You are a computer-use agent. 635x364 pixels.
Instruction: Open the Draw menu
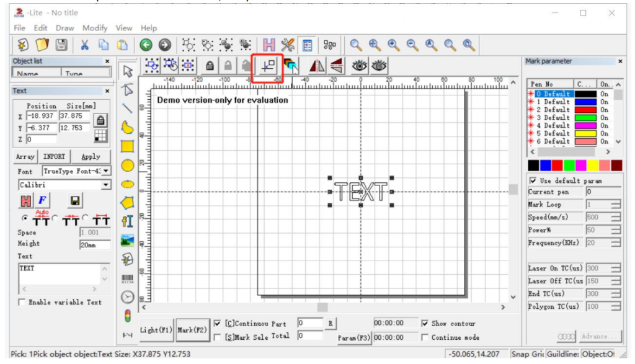(64, 28)
